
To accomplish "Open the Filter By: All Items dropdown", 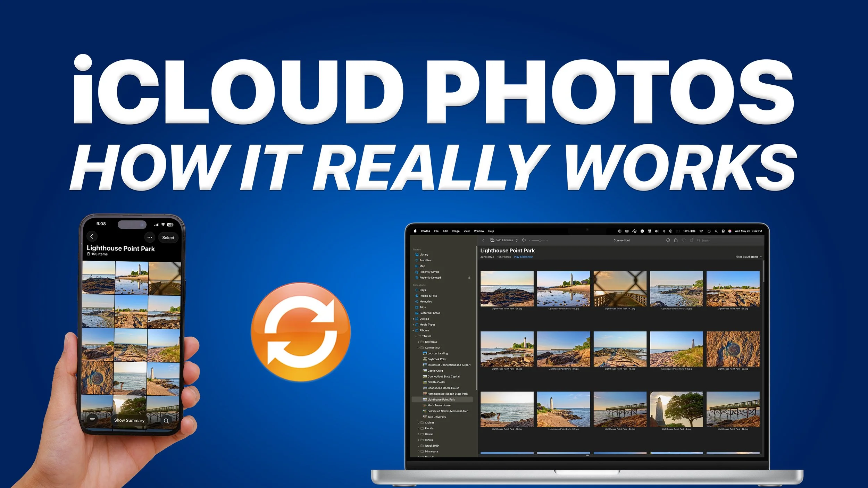I will [749, 257].
